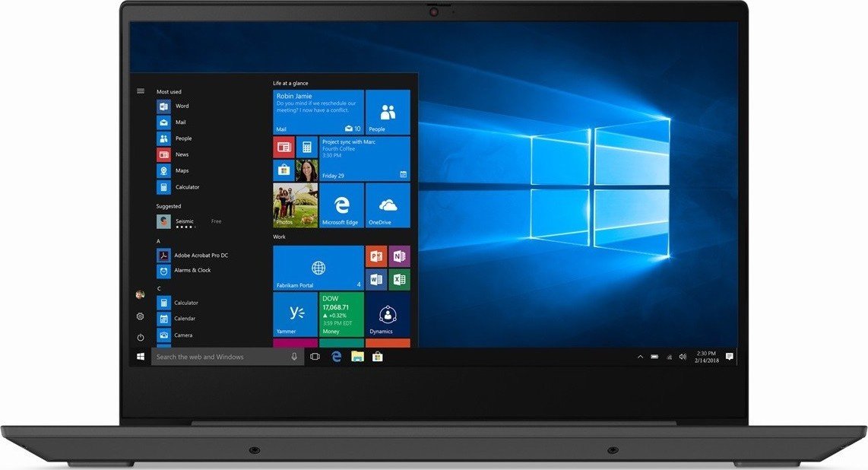Click the user account avatar
This screenshot has width=868, height=470.
pos(140,294)
